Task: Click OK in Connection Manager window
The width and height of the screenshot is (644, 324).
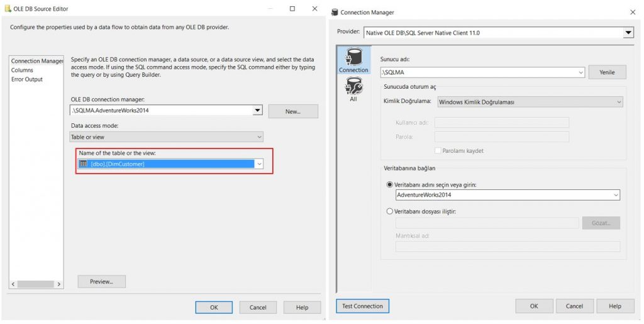Action: tap(534, 306)
